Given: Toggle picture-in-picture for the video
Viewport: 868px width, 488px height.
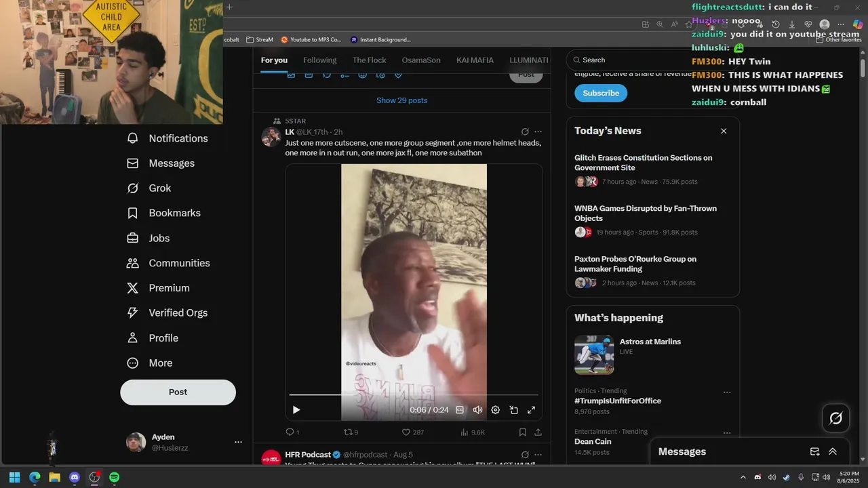Looking at the screenshot, I should [x=513, y=410].
